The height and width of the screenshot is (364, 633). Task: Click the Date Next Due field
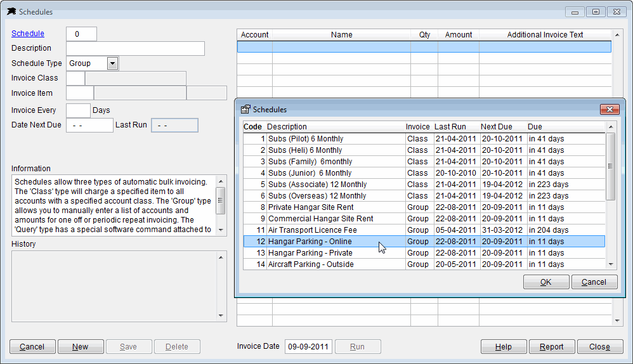(x=89, y=125)
